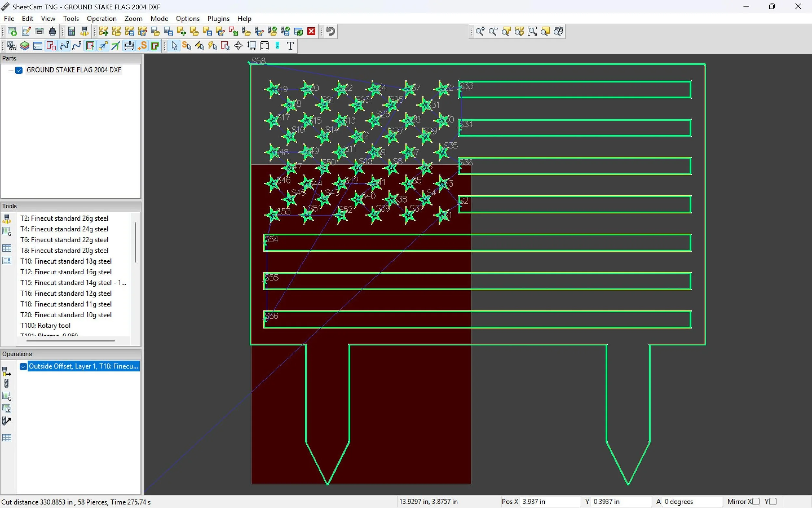Select the text T tool
Image resolution: width=812 pixels, height=508 pixels.
click(290, 46)
